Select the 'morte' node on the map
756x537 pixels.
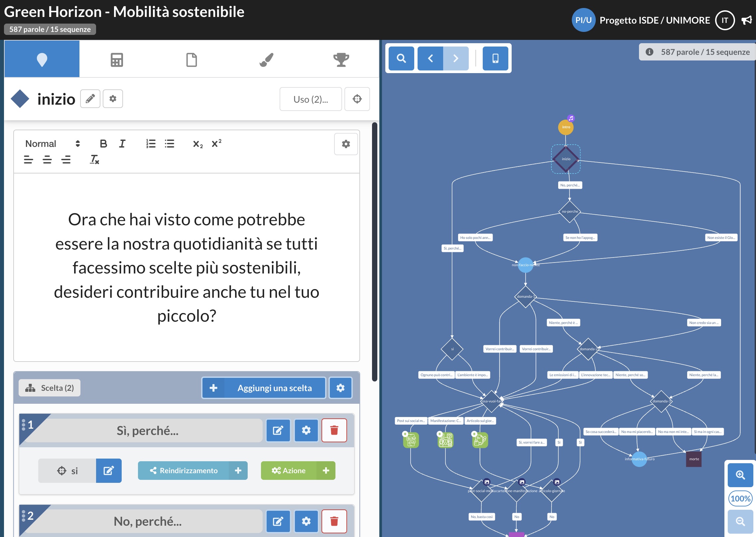click(x=694, y=459)
